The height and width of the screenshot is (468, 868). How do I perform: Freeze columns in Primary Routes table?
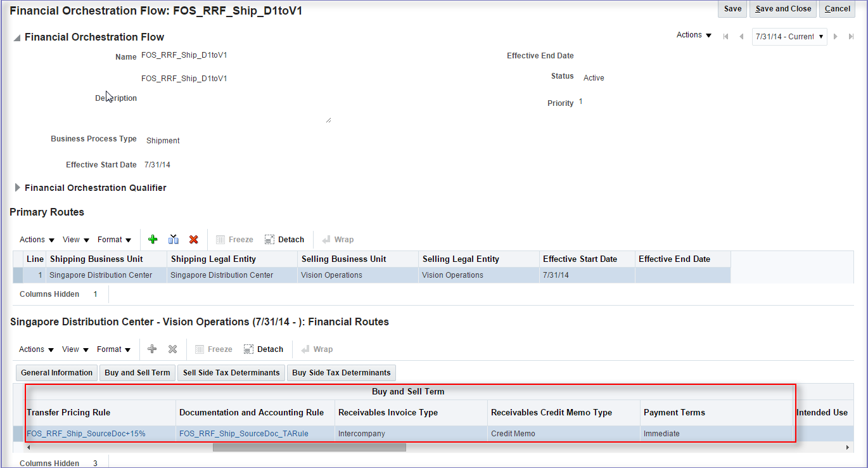[234, 239]
